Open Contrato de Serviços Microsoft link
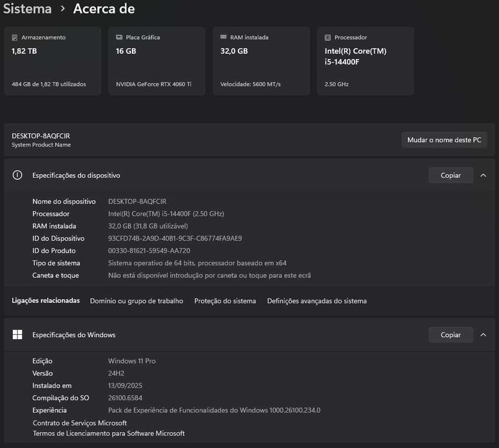 coord(80,423)
